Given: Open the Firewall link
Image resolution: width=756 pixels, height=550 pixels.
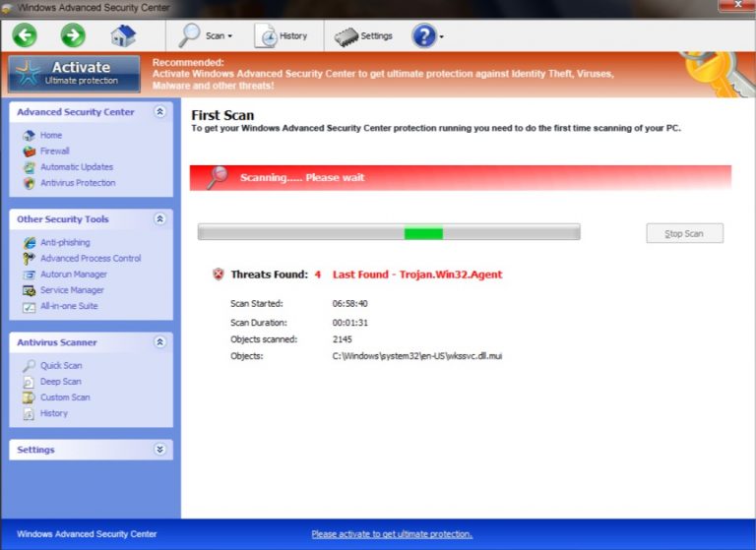Looking at the screenshot, I should pos(55,151).
